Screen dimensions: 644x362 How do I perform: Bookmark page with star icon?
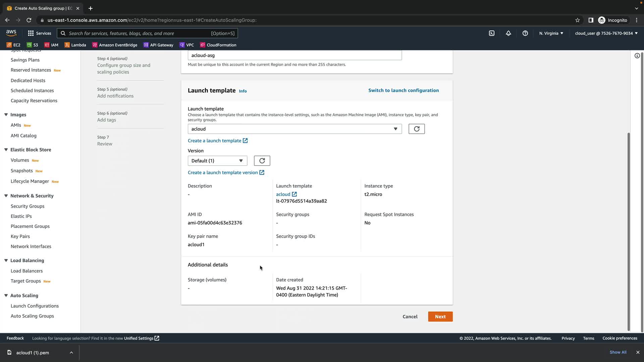[578, 20]
